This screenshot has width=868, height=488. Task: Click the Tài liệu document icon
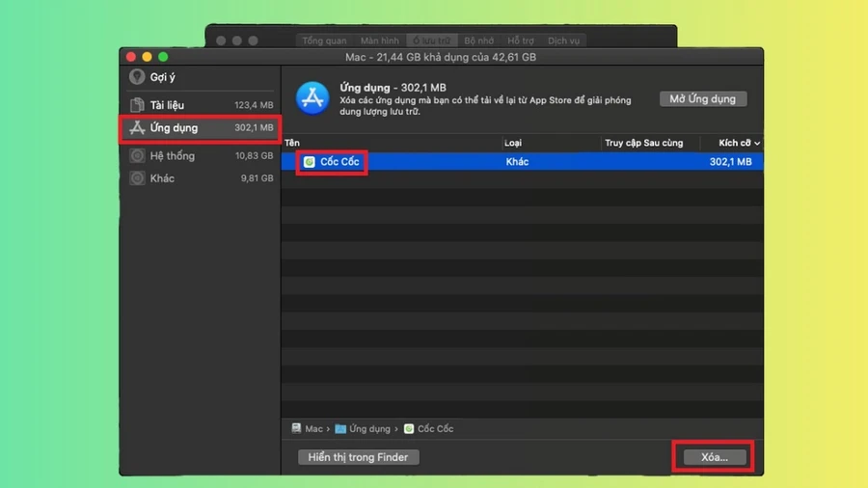tap(137, 104)
